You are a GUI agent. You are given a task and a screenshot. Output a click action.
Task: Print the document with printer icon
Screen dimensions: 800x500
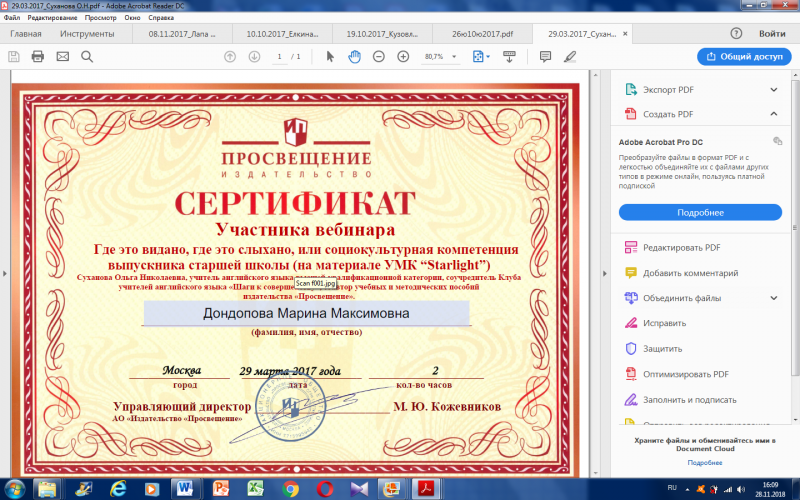pos(38,57)
